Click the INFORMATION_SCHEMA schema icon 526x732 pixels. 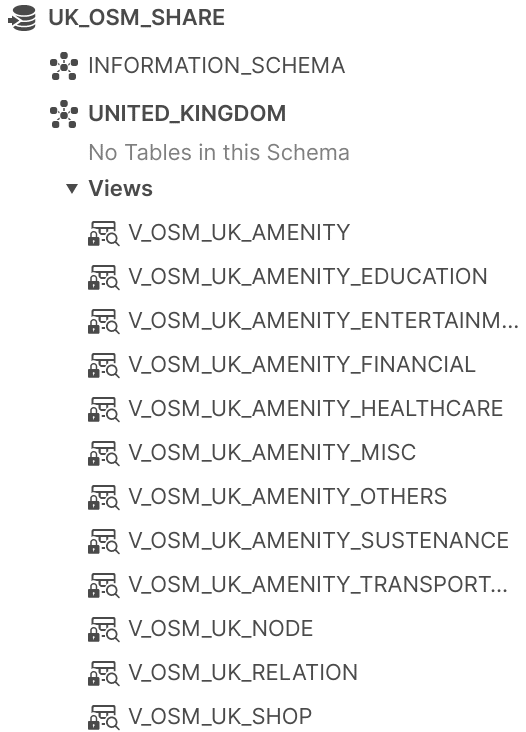click(63, 66)
